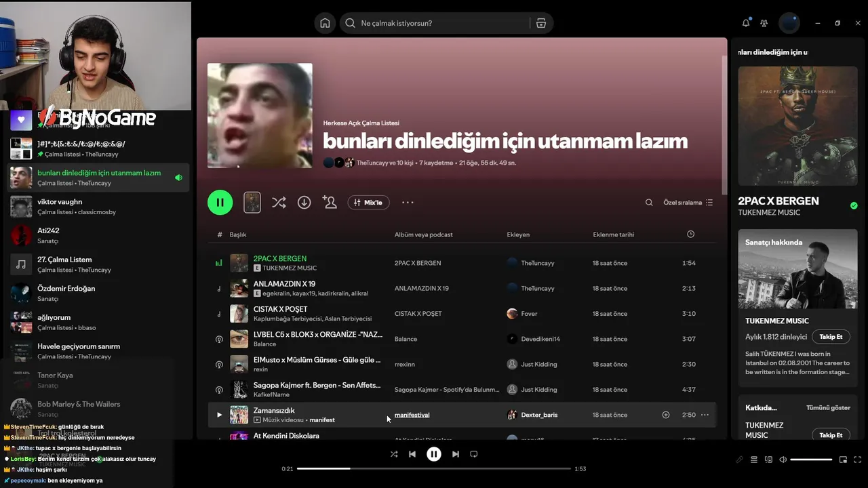Invite collaborators to the playlist
The height and width of the screenshot is (488, 868).
[x=330, y=202]
